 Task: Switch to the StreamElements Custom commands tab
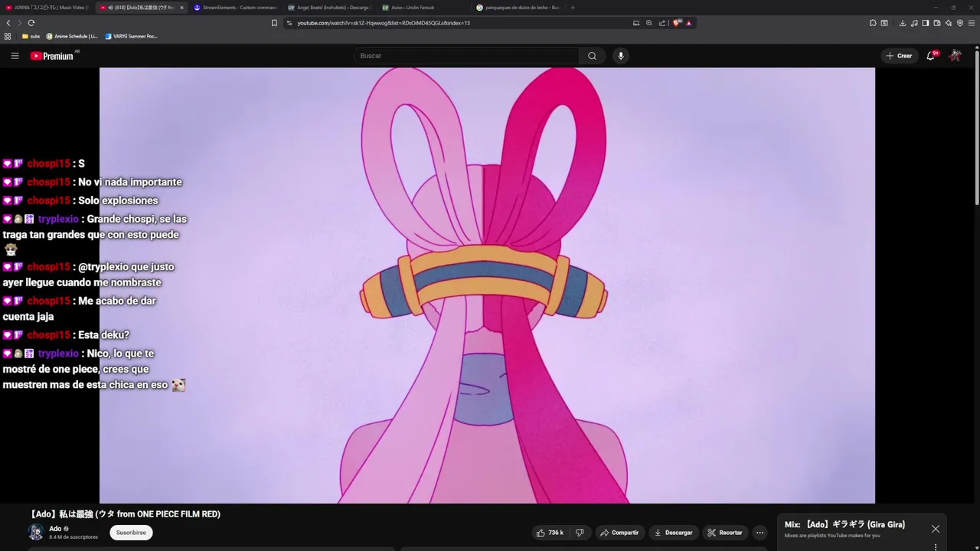(235, 8)
